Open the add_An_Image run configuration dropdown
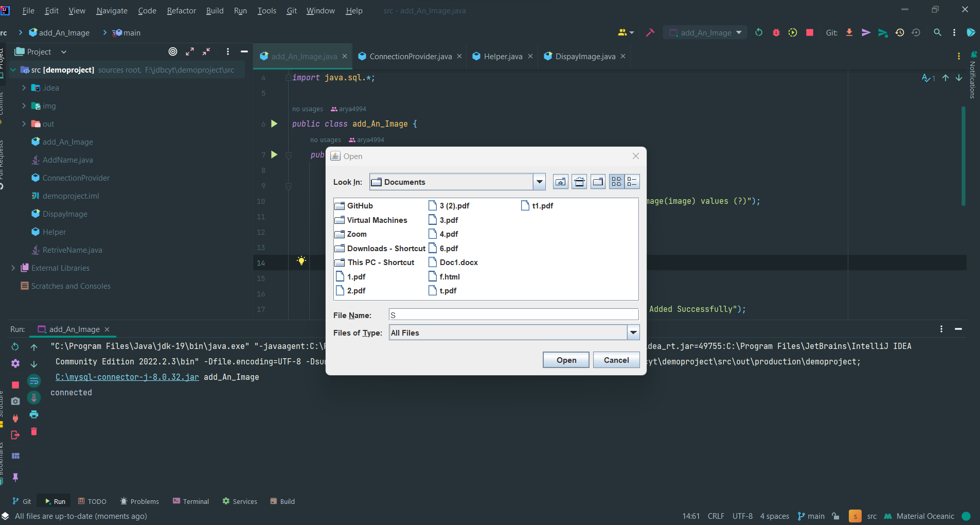Image resolution: width=980 pixels, height=525 pixels. click(x=705, y=32)
